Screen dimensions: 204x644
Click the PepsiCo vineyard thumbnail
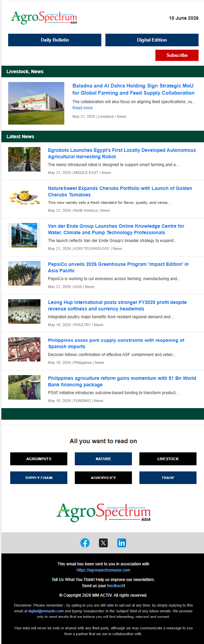point(24,273)
